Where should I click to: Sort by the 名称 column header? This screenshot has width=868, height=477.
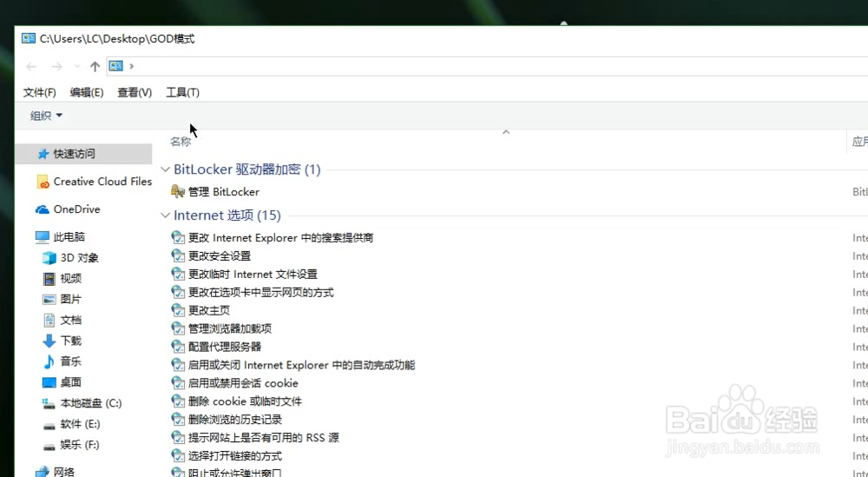point(181,142)
